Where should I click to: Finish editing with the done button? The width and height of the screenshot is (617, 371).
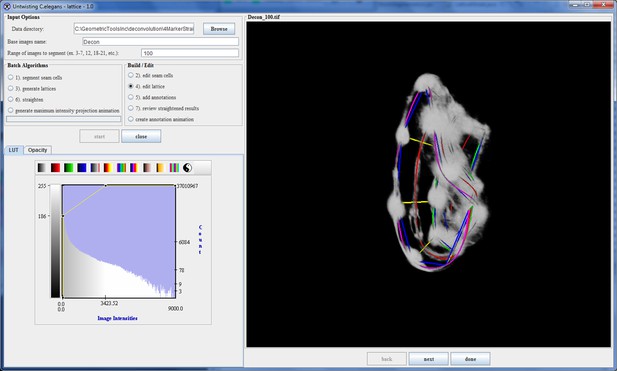[470, 359]
